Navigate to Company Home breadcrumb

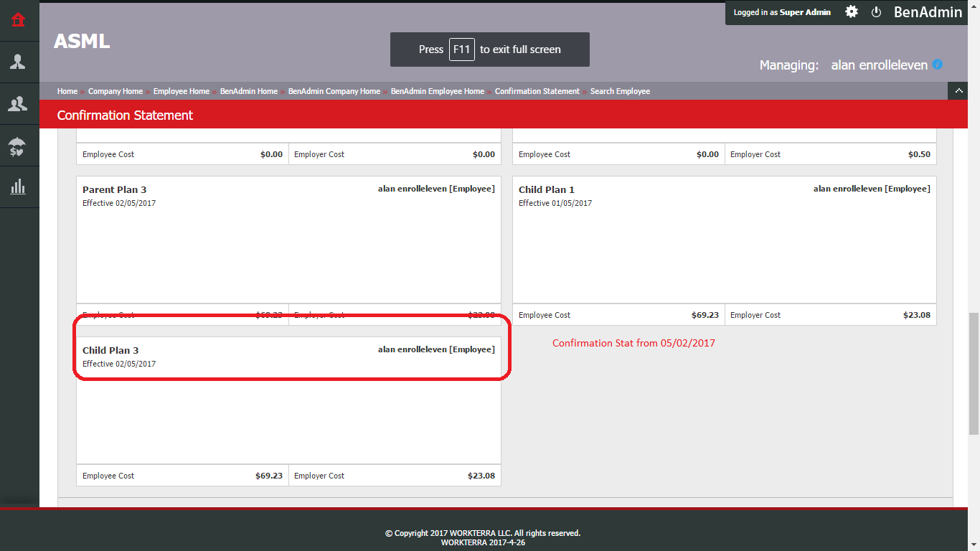coord(116,91)
